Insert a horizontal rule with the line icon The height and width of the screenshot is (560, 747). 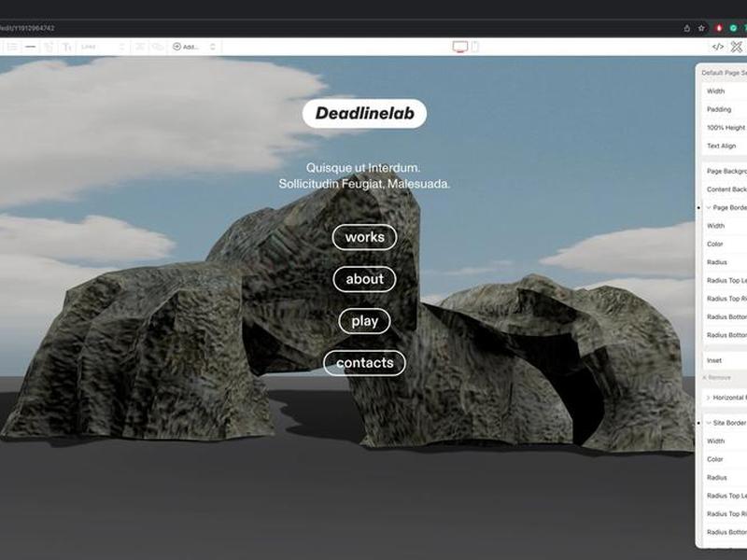click(x=31, y=47)
